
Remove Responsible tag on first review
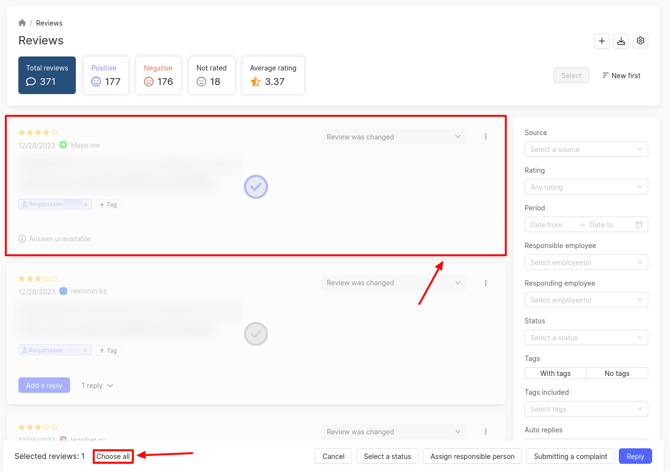(86, 204)
